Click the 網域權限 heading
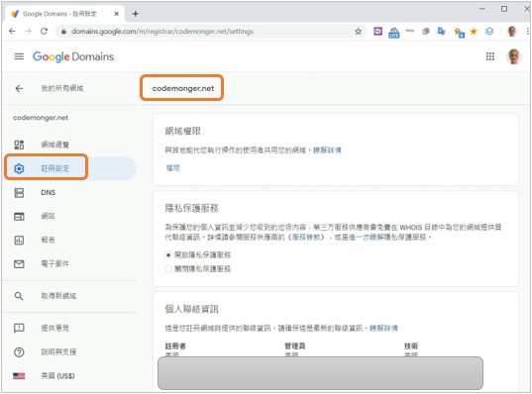532x394 pixels. coord(183,131)
